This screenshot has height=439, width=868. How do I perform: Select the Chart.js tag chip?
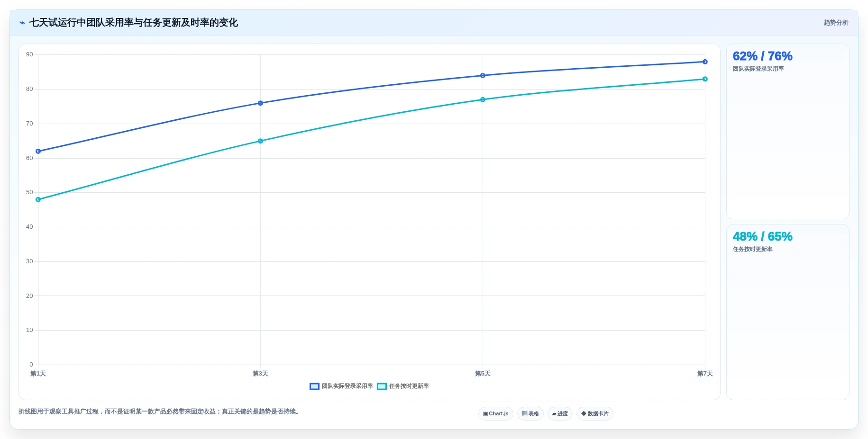496,414
